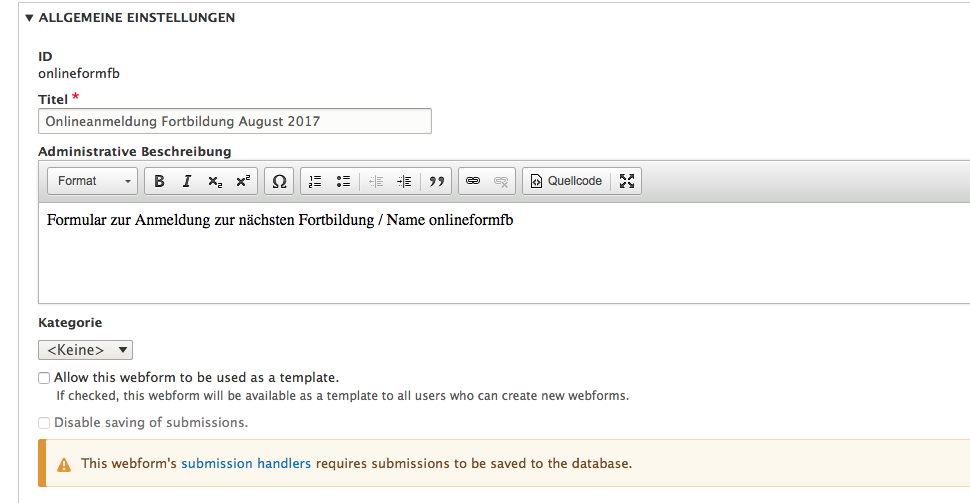This screenshot has height=503, width=970.
Task: Increase indent of the text
Action: [404, 181]
